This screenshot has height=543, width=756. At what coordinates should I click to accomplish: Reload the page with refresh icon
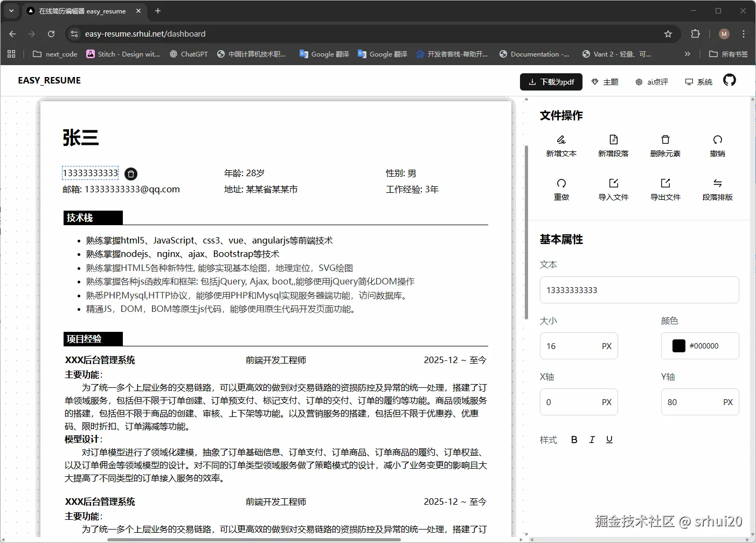(x=51, y=33)
